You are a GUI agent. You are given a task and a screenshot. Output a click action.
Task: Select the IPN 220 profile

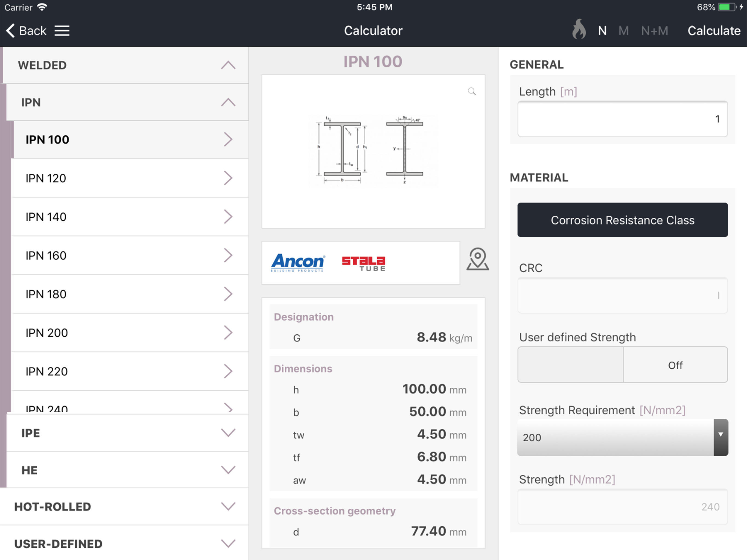(130, 371)
